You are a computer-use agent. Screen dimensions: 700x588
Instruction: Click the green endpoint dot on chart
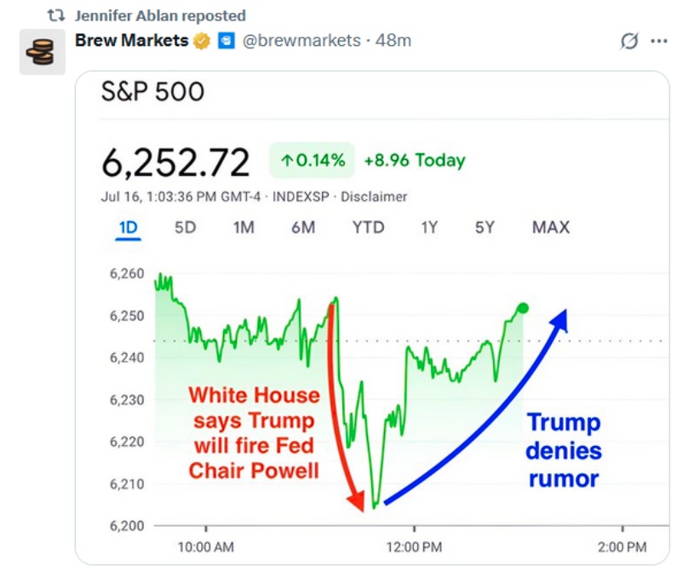pyautogui.click(x=523, y=308)
